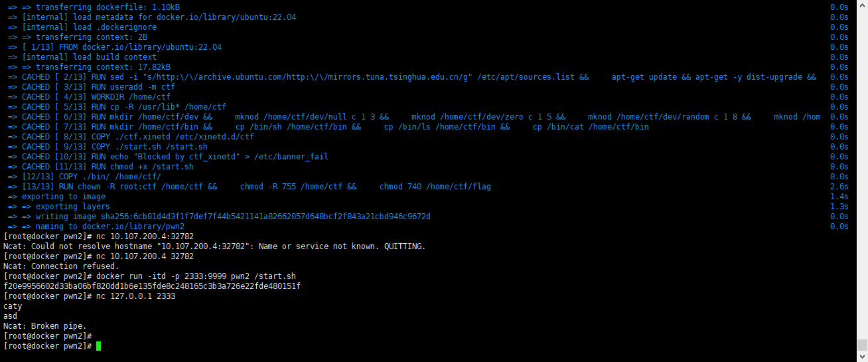Click the vertical scrollbar thumb
Image resolution: width=868 pixels, height=362 pixels.
[862, 345]
